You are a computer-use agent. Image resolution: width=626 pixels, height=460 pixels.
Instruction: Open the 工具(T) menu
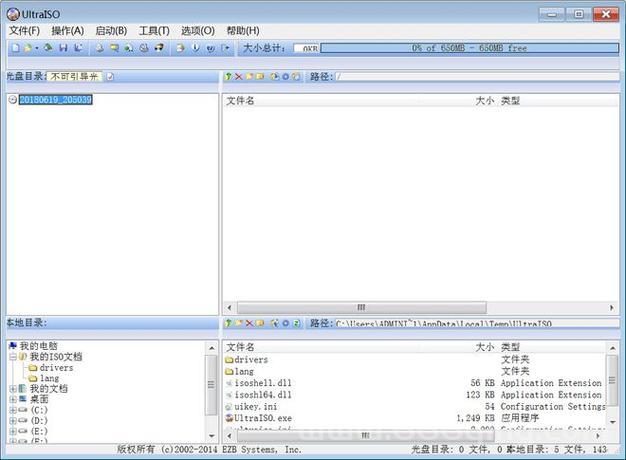pyautogui.click(x=154, y=31)
